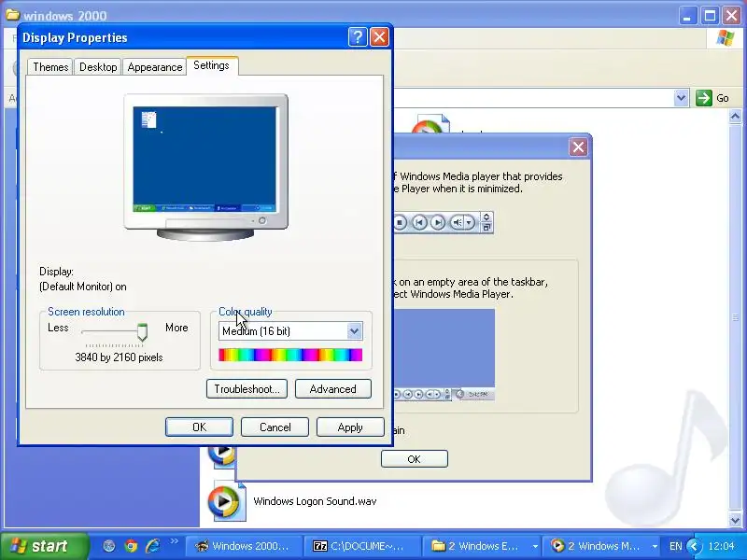Click the rainbow color quality preview bar

[290, 355]
